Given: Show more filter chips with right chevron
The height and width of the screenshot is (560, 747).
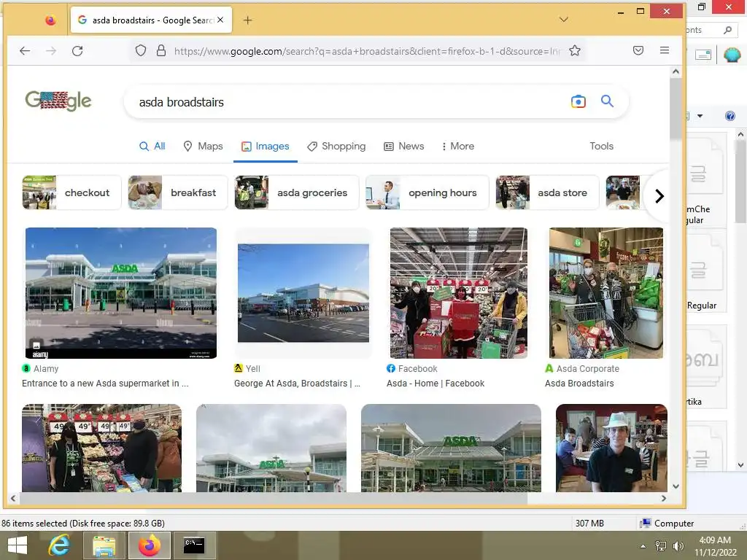Looking at the screenshot, I should 659,195.
